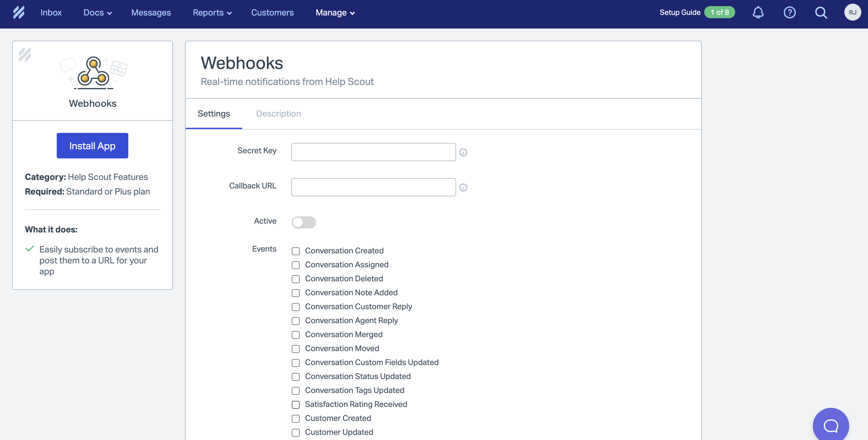Open the Setup Guide

[x=680, y=12]
